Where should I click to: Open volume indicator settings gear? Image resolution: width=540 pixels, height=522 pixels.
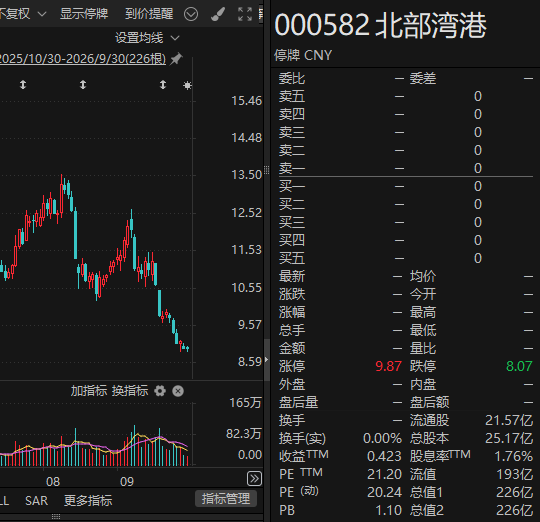pos(160,391)
